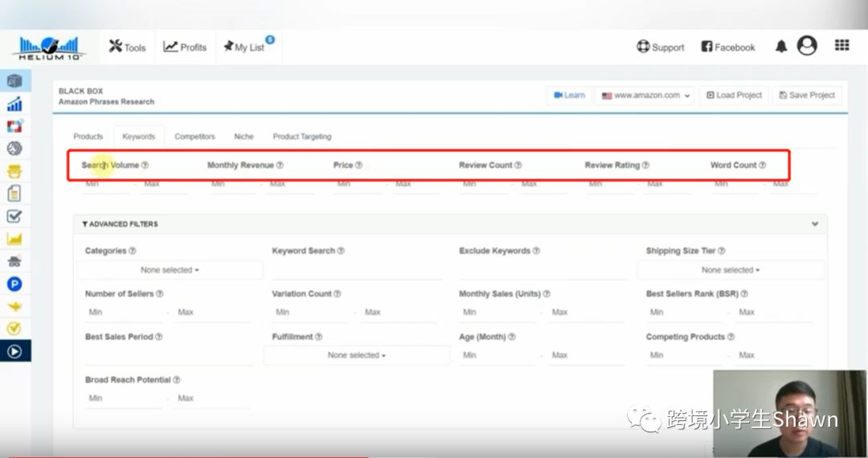Click the help icon beside Best Sellers Rank
Screen dimensions: 868x458
(x=744, y=294)
